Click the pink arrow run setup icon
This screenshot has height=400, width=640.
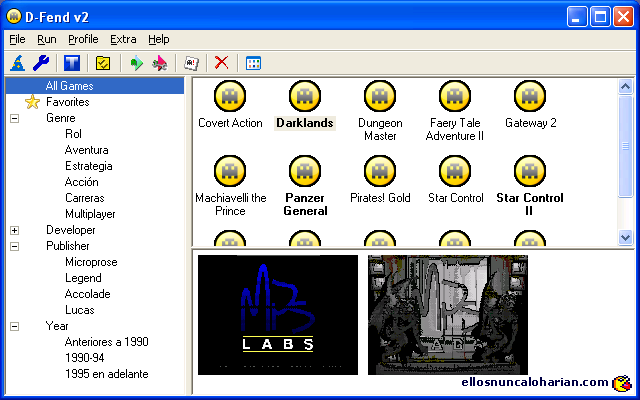pyautogui.click(x=160, y=63)
